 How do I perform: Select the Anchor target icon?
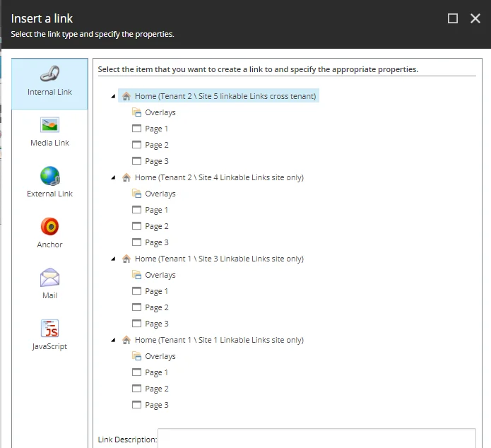pos(49,227)
